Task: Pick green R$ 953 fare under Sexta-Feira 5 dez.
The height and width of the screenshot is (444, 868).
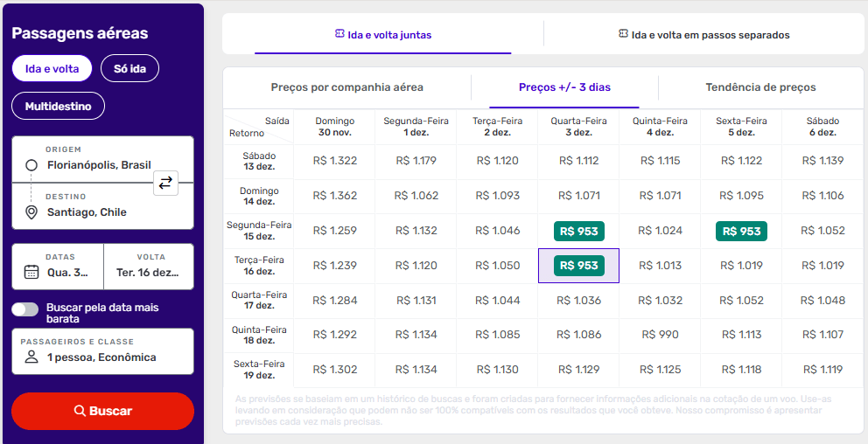Action: click(x=741, y=231)
